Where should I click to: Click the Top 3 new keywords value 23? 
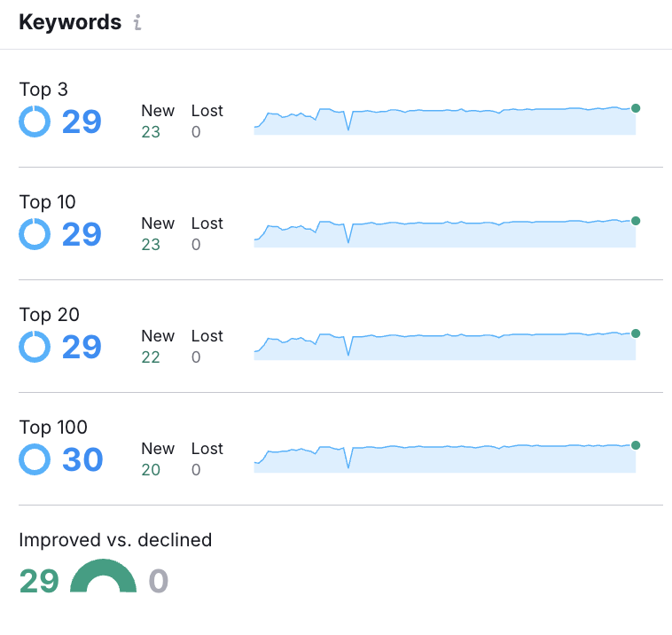[151, 132]
